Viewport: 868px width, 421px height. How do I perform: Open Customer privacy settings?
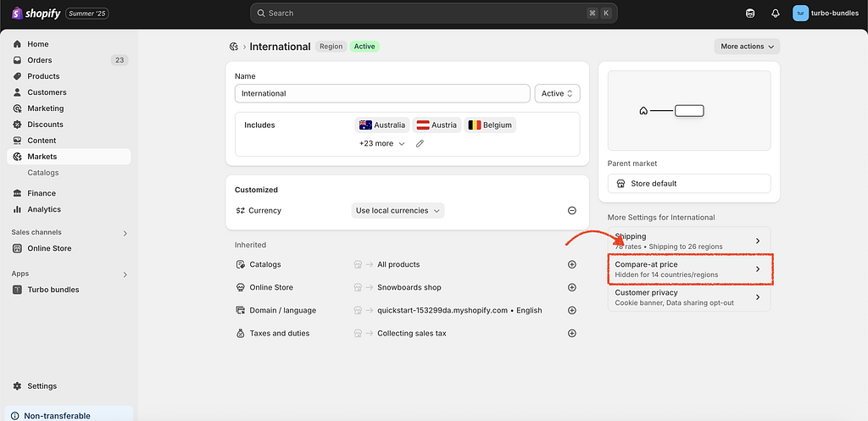[688, 297]
